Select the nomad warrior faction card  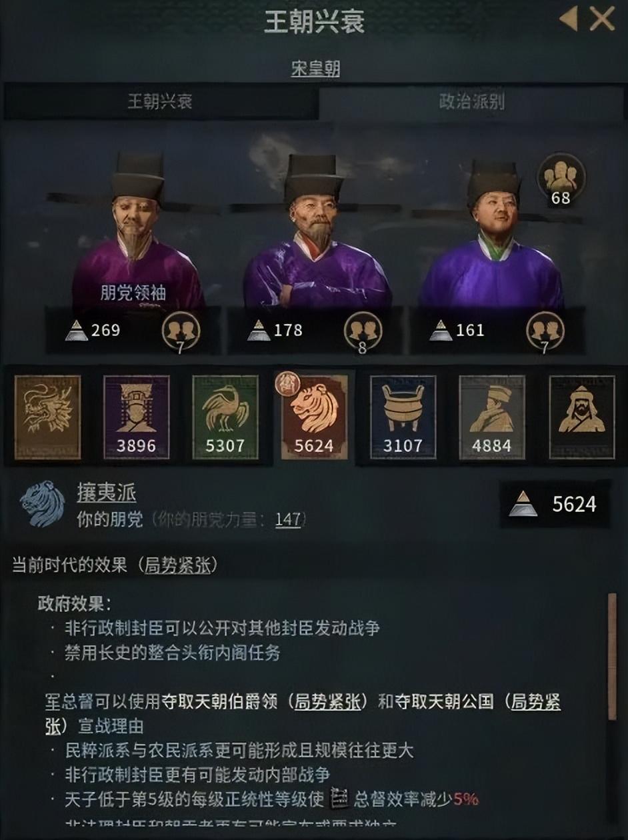(x=581, y=417)
